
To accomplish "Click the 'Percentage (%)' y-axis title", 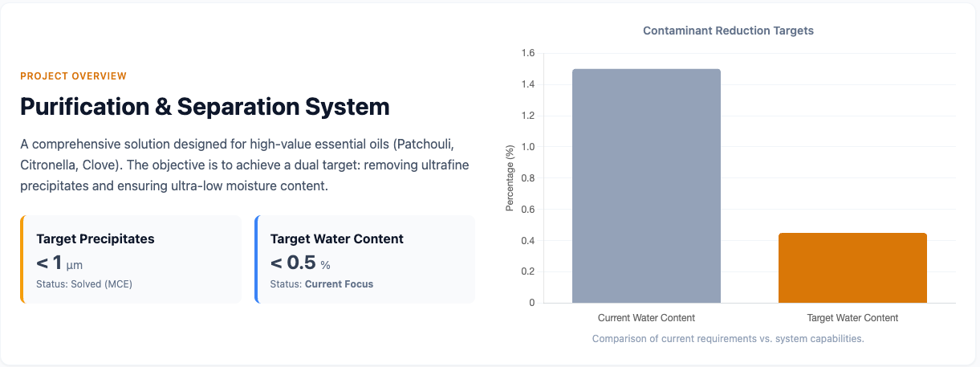I will [x=510, y=177].
